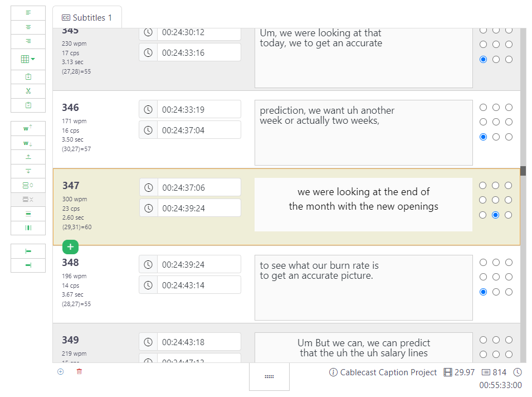The height and width of the screenshot is (397, 532).
Task: Select bottom-right position radio for subtitle 347
Action: (x=509, y=215)
